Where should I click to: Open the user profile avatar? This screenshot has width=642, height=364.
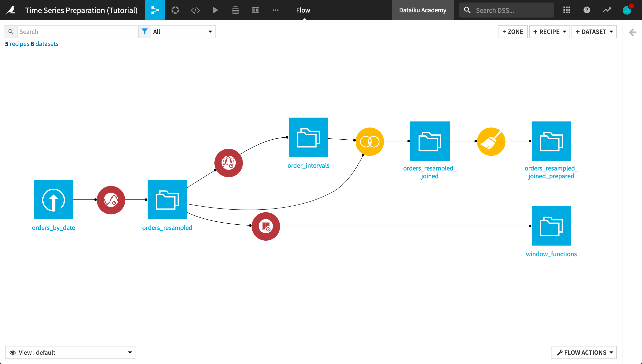tap(627, 10)
